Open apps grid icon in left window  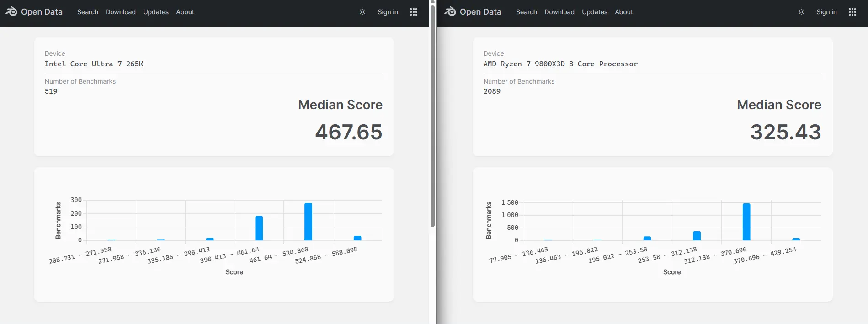click(414, 12)
